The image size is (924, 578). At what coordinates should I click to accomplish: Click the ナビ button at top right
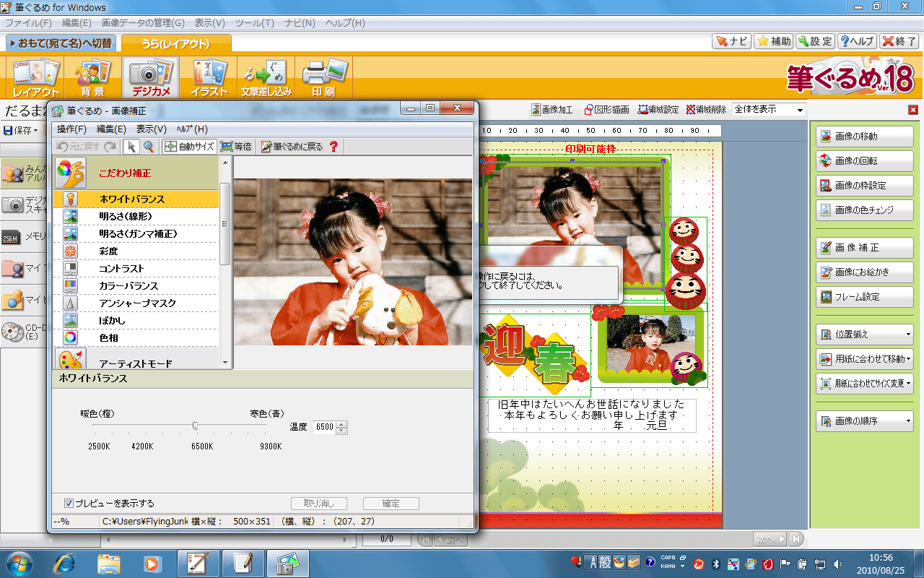tap(732, 42)
